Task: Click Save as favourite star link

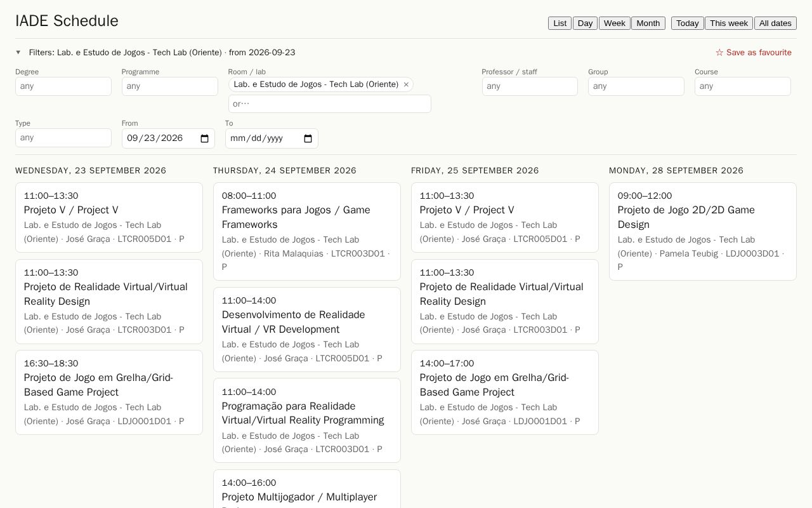Action: tap(754, 53)
